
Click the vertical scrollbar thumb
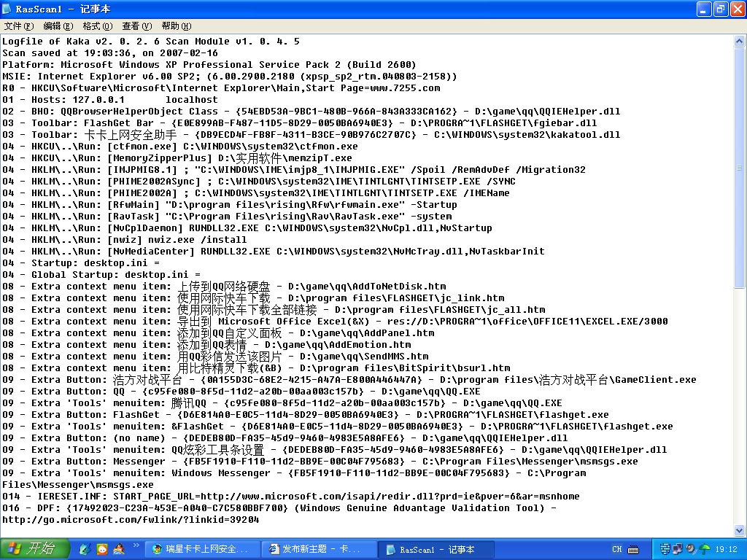click(x=740, y=168)
